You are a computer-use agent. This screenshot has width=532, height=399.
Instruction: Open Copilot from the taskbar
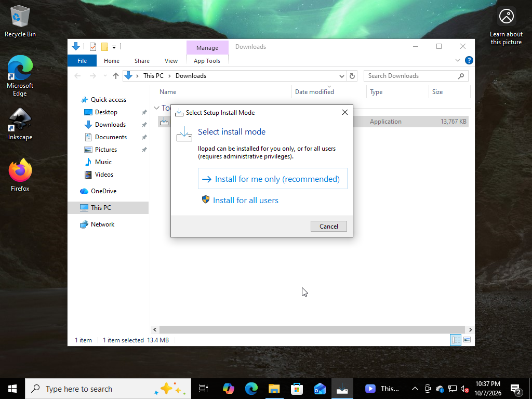tap(229, 389)
